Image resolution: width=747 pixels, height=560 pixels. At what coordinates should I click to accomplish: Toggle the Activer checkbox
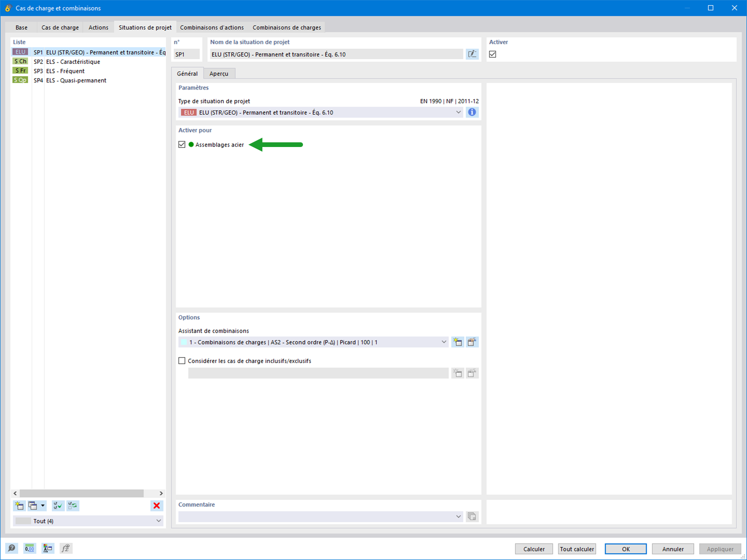pos(493,54)
